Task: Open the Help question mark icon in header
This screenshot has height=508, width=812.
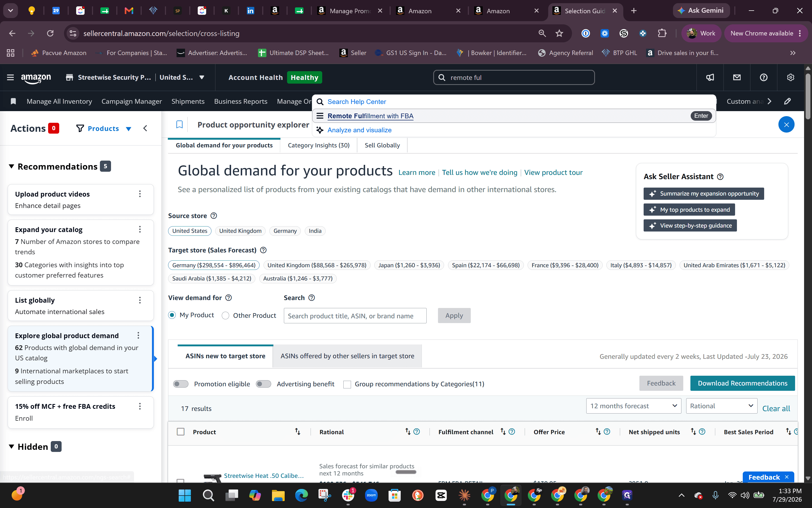Action: (764, 78)
